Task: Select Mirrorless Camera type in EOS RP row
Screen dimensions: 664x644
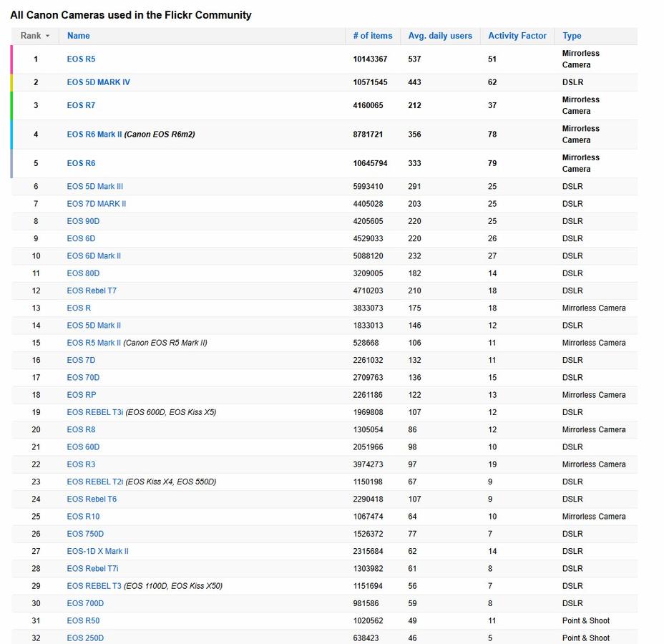Action: point(594,395)
